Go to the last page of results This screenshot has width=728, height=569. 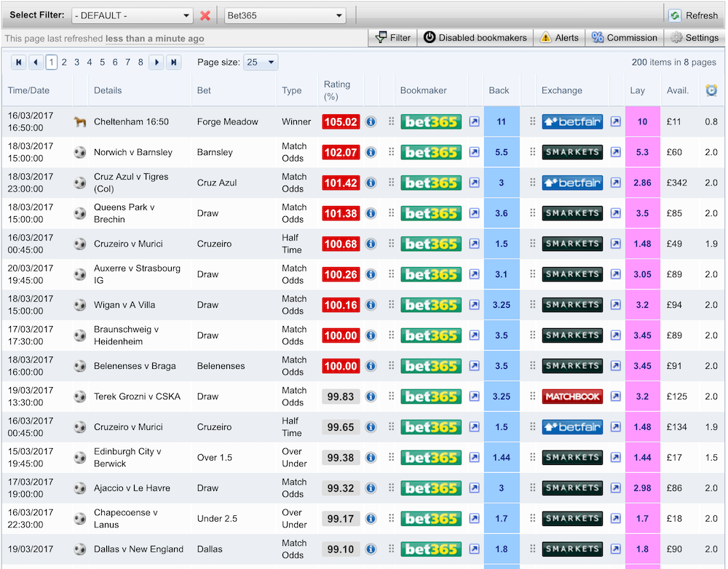(x=173, y=63)
